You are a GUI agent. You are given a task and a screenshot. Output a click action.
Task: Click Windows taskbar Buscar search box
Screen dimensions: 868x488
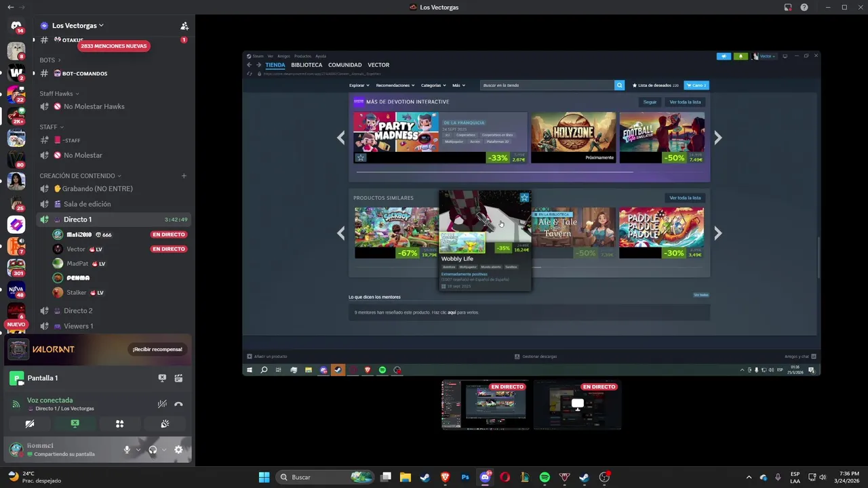[x=325, y=477]
